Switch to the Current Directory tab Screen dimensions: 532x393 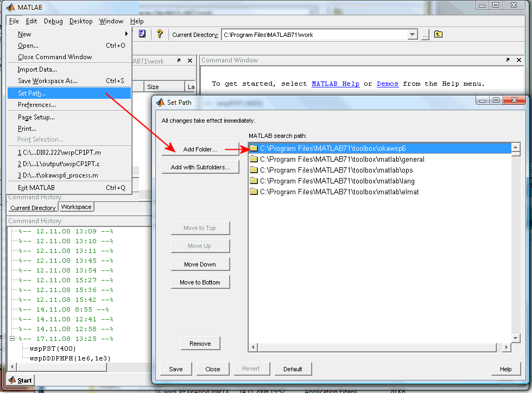33,208
